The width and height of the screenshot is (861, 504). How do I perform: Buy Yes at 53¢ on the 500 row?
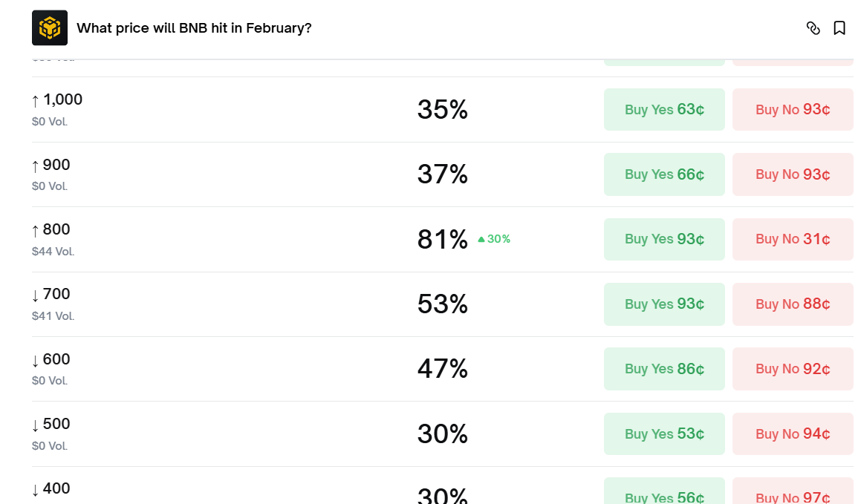coord(663,433)
